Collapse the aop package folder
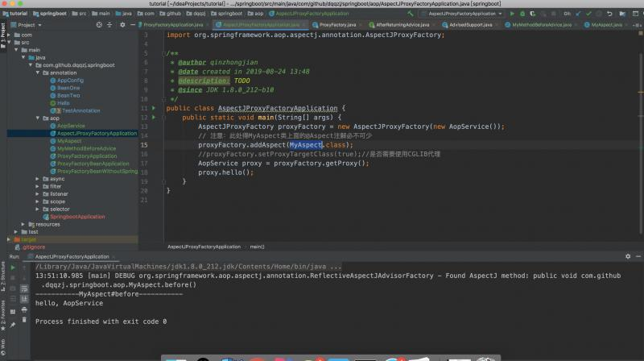Image resolution: width=644 pixels, height=361 pixels. tap(38, 118)
